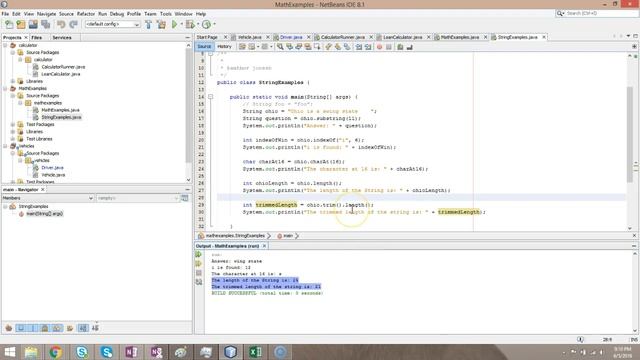The image size is (640, 360).
Task: Click the New Project toolbar icon
Action: 21,24
